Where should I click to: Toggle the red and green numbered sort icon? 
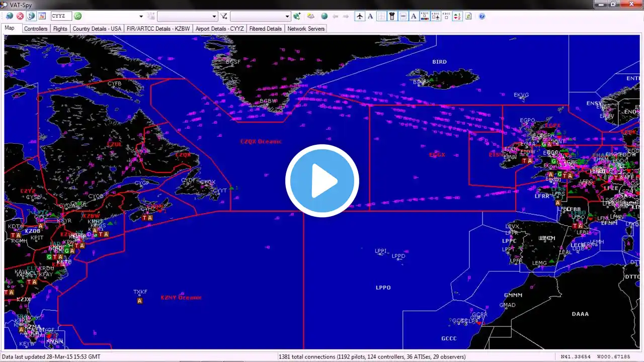coord(457,16)
